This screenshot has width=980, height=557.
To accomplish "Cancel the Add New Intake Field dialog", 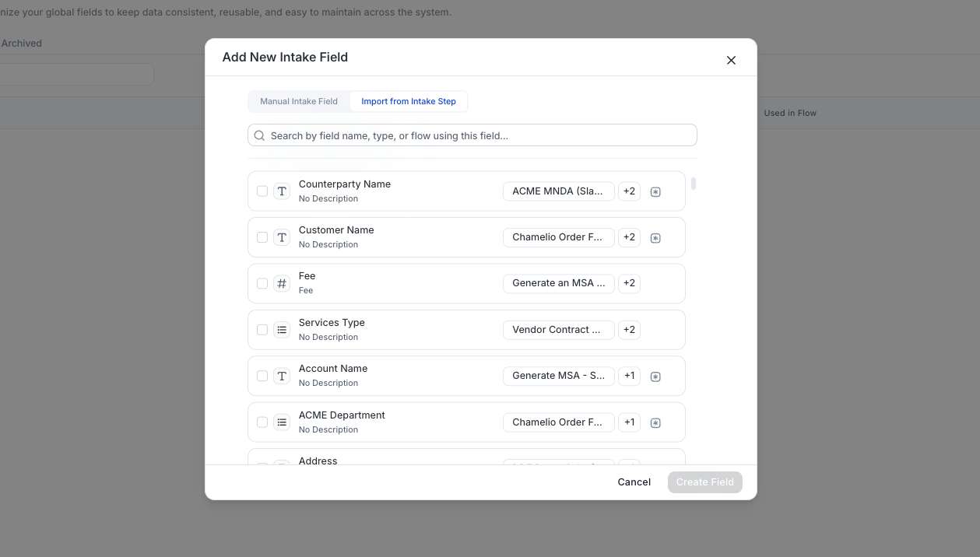I will [x=634, y=482].
